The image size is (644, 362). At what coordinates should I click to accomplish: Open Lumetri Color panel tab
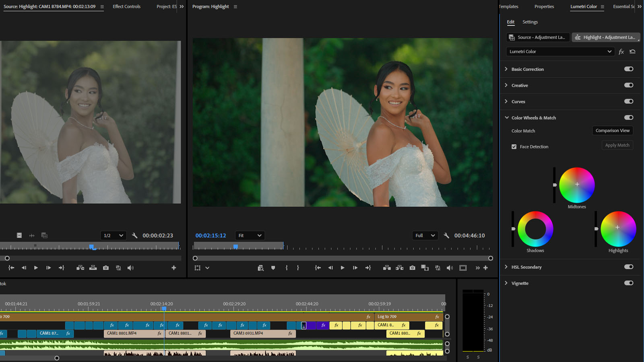(584, 6)
